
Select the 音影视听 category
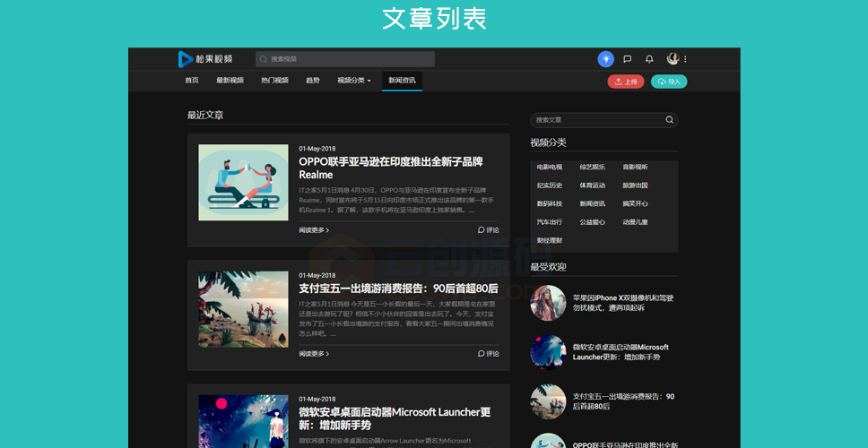click(635, 167)
